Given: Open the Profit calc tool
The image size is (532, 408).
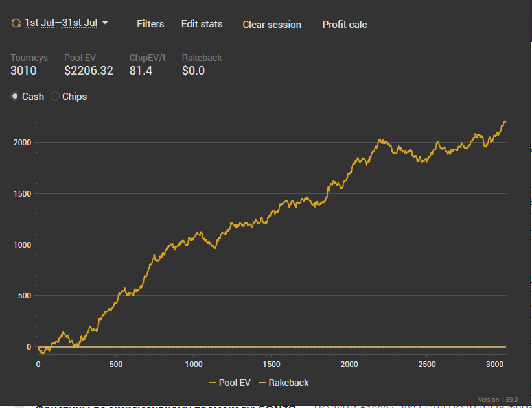Looking at the screenshot, I should point(345,25).
